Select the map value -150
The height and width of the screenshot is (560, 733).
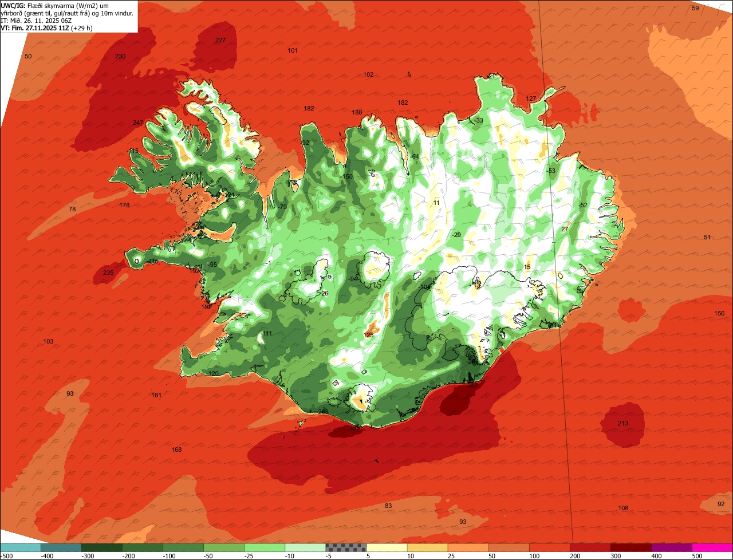point(347,176)
